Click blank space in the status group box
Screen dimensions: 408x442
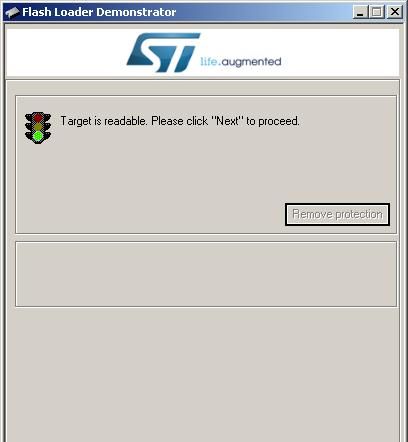point(150,180)
